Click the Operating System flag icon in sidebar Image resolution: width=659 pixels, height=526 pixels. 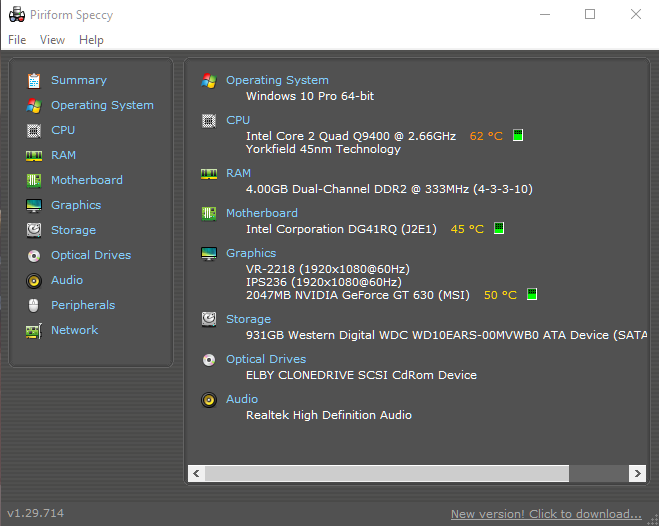click(x=34, y=105)
